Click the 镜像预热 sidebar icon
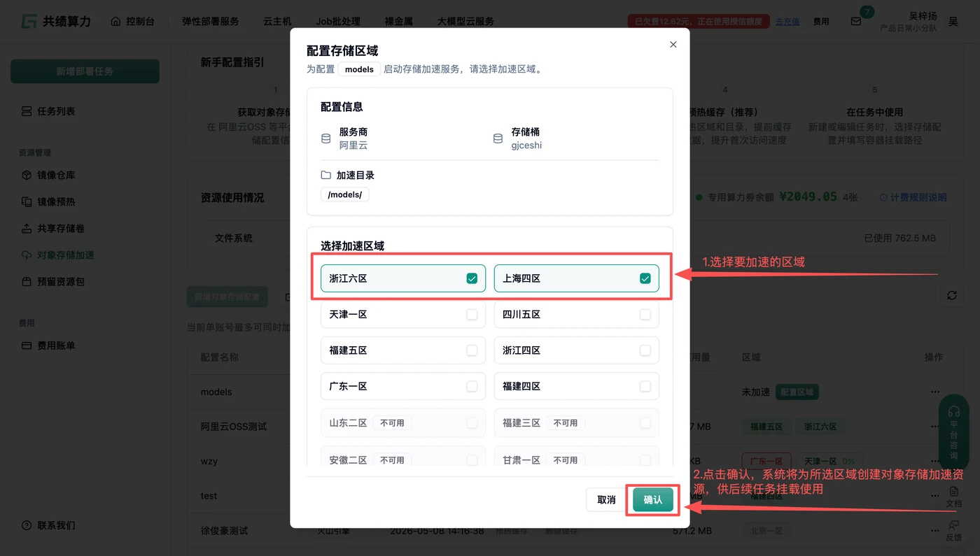 [27, 201]
